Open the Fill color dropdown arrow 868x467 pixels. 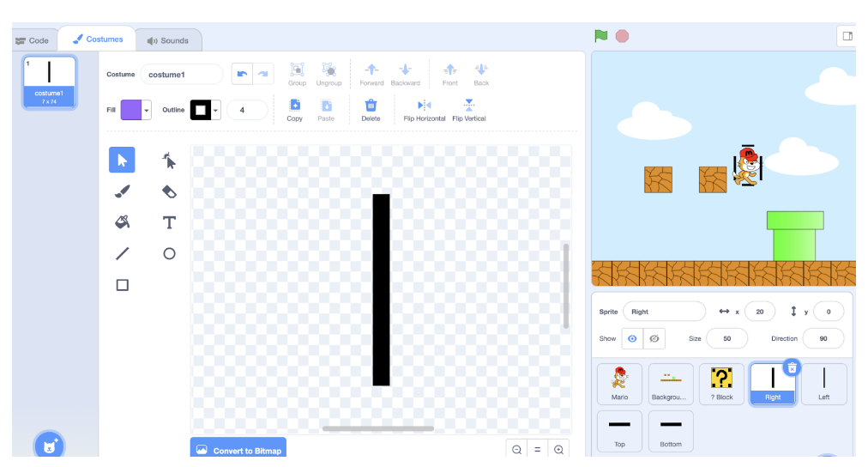pyautogui.click(x=146, y=110)
